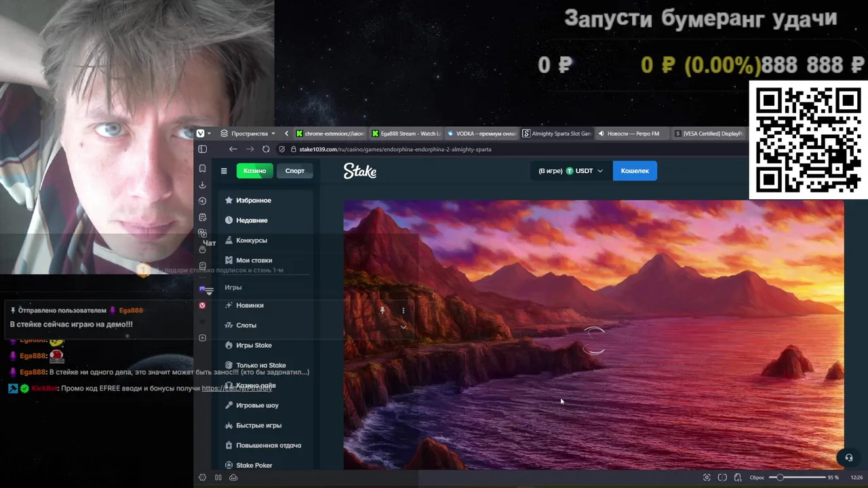The width and height of the screenshot is (868, 488).
Task: Switch to Ega888 Stream tab
Action: coord(405,134)
